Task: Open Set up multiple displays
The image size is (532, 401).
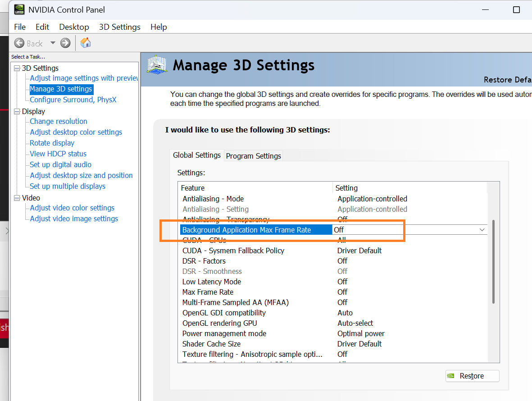Action: 68,186
